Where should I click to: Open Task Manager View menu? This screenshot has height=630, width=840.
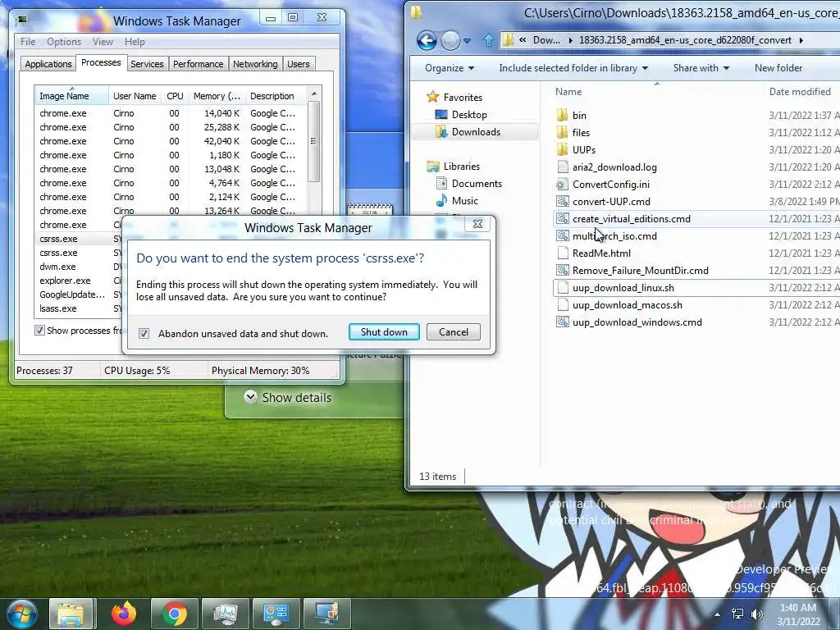click(103, 42)
